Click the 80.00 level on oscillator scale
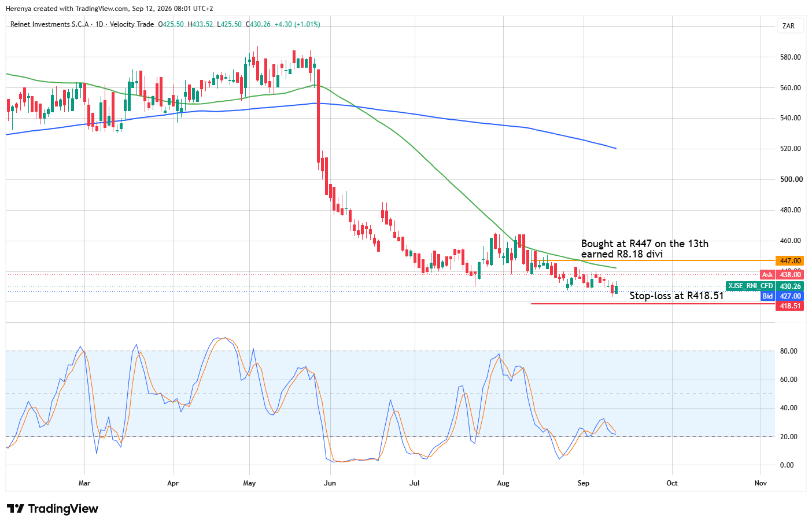The width and height of the screenshot is (812, 526). tap(788, 351)
